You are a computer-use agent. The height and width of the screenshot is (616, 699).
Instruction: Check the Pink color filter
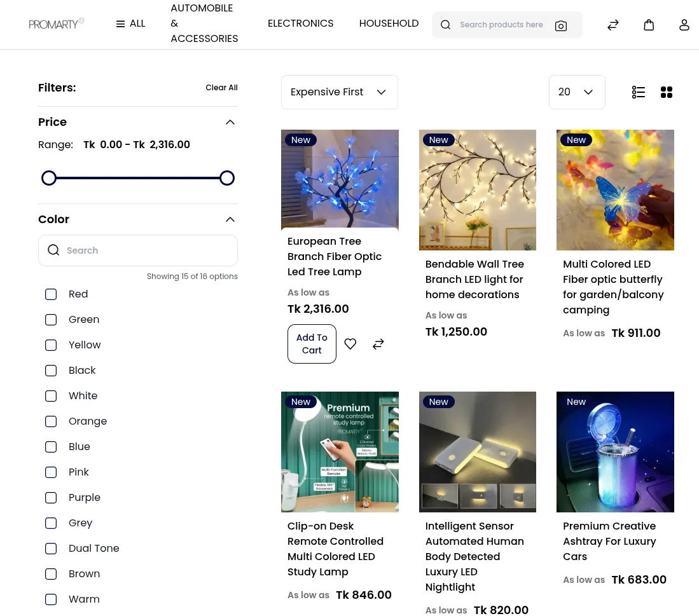51,472
